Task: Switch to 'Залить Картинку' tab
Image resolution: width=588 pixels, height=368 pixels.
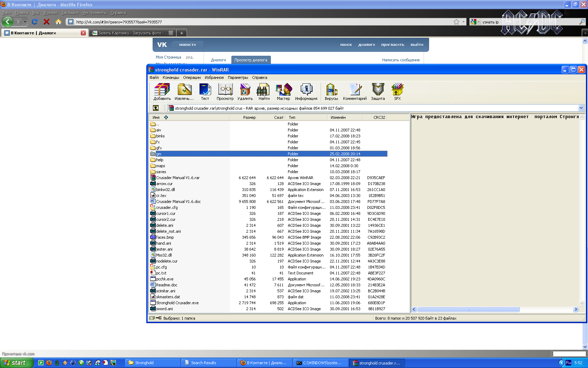Action: 132,33
